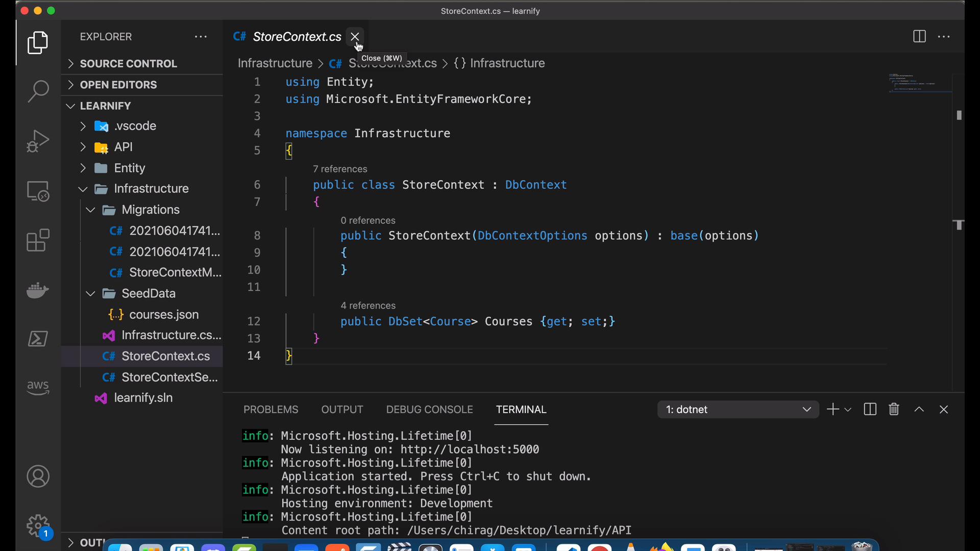Image resolution: width=980 pixels, height=551 pixels.
Task: Click the Course type in DbSet line
Action: [450, 321]
